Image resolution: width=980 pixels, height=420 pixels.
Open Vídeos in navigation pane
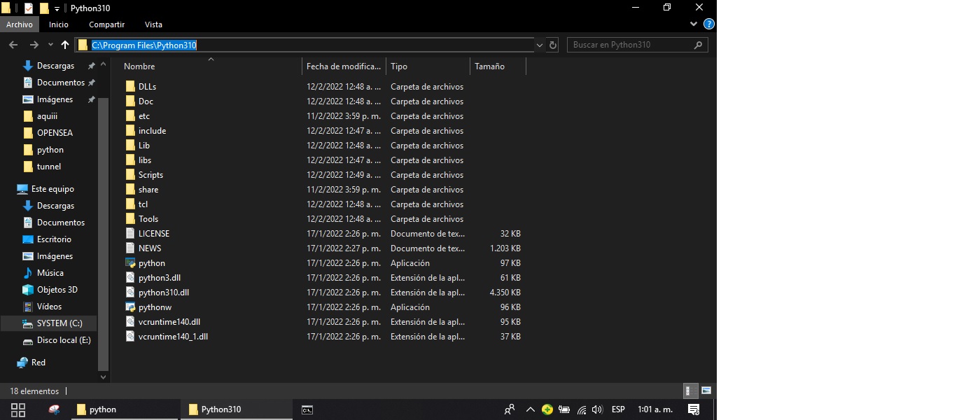click(49, 307)
